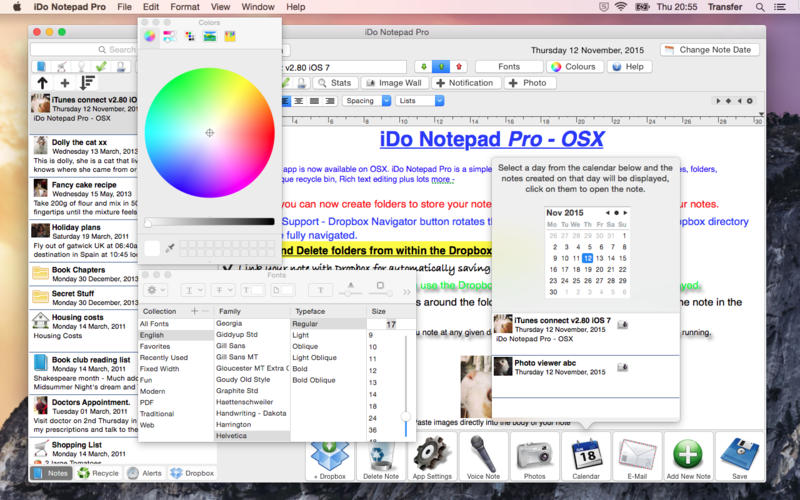Click the Delete Note trash icon

(381, 457)
